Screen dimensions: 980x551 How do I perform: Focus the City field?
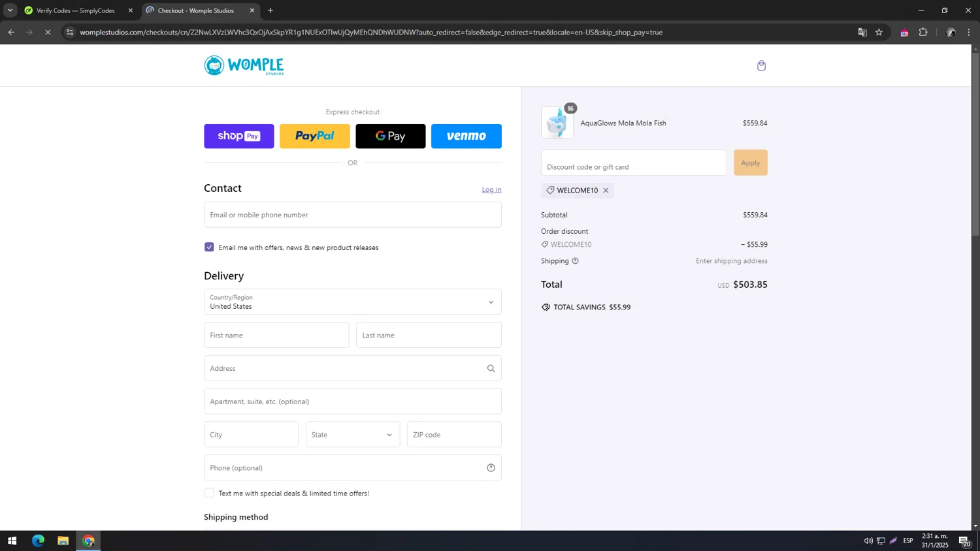251,435
